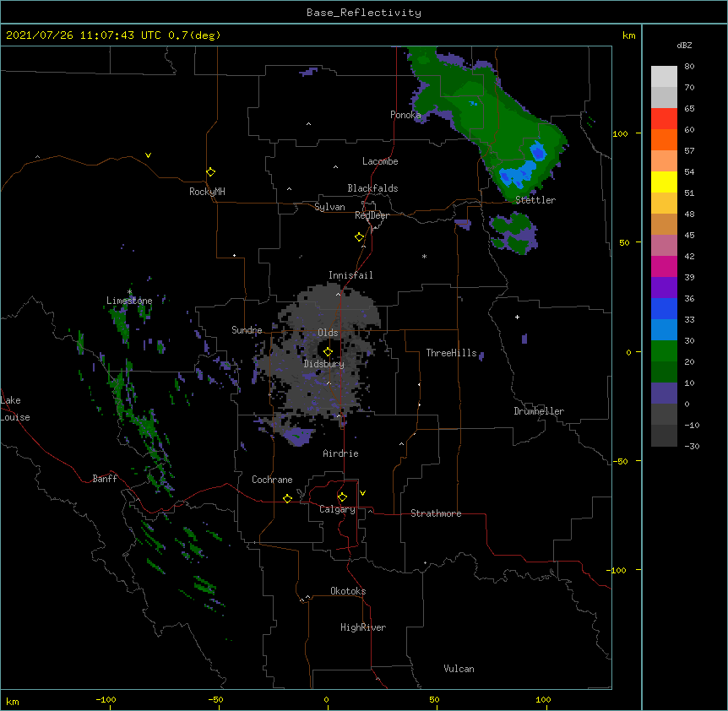Click the ThreeHills label
This screenshot has width=728, height=711.
click(x=451, y=353)
